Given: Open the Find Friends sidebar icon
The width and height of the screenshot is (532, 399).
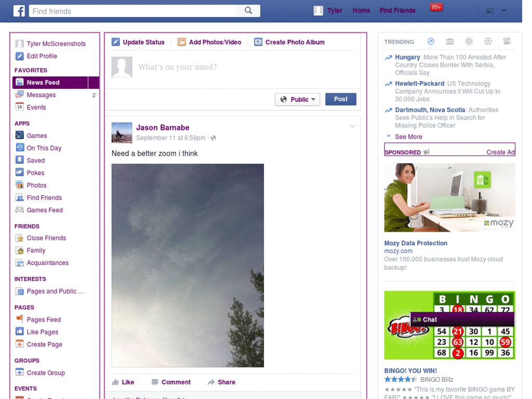Looking at the screenshot, I should tap(20, 197).
